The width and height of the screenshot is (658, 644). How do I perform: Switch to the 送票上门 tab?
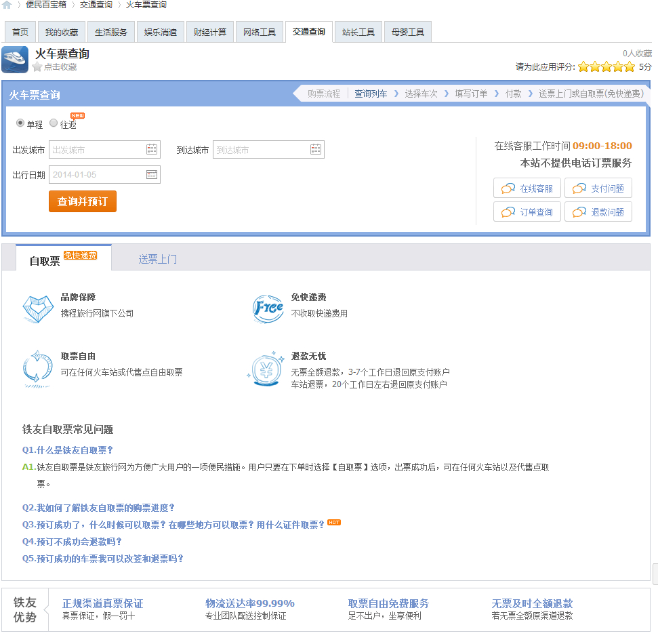(157, 258)
